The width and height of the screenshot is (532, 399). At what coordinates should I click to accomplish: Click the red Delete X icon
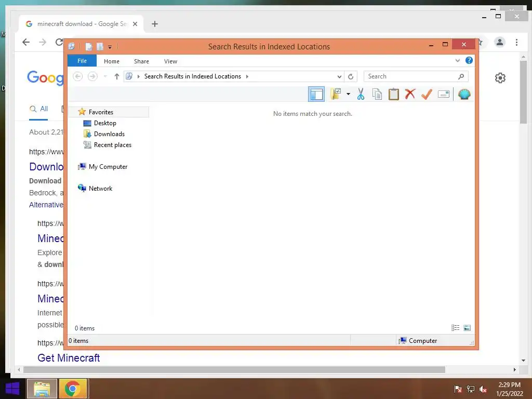click(x=410, y=94)
